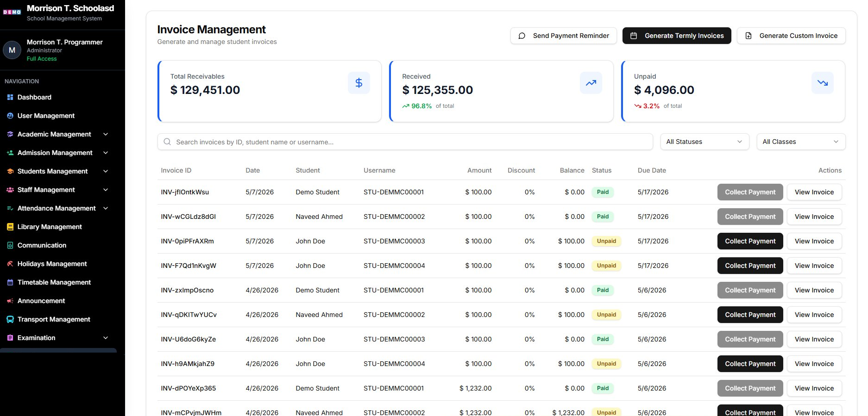Screen dimensions: 868x416
Task: Click the Transport Management bus icon
Action: [x=10, y=319]
